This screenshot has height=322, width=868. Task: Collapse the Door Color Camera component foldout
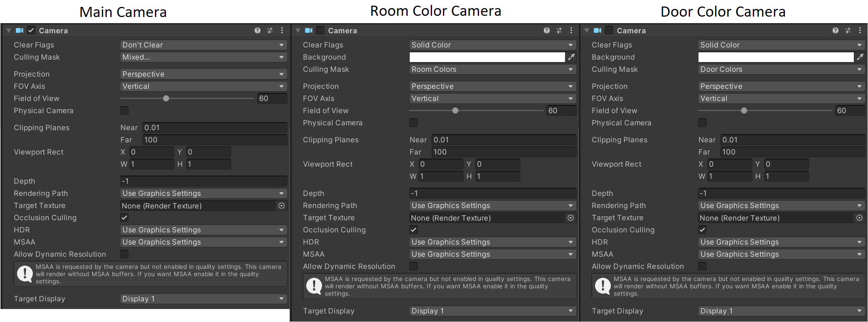coord(587,30)
